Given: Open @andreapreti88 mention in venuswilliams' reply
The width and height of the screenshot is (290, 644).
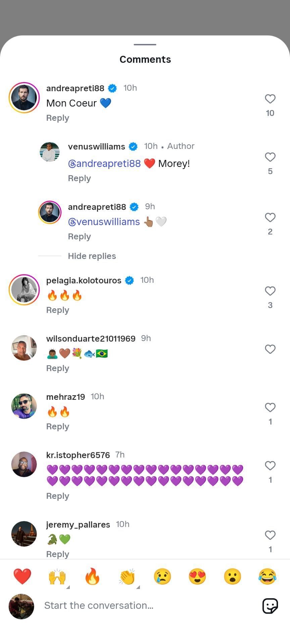Looking at the screenshot, I should pos(104,164).
